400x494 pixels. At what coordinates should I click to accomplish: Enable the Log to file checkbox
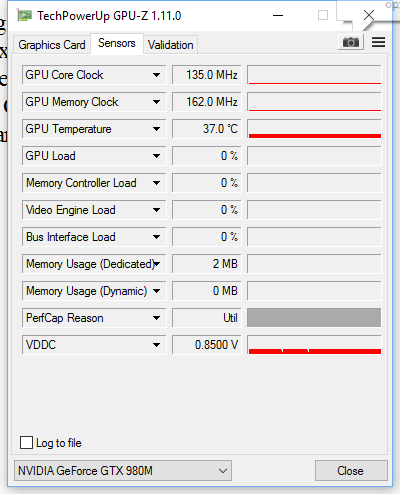click(26, 443)
